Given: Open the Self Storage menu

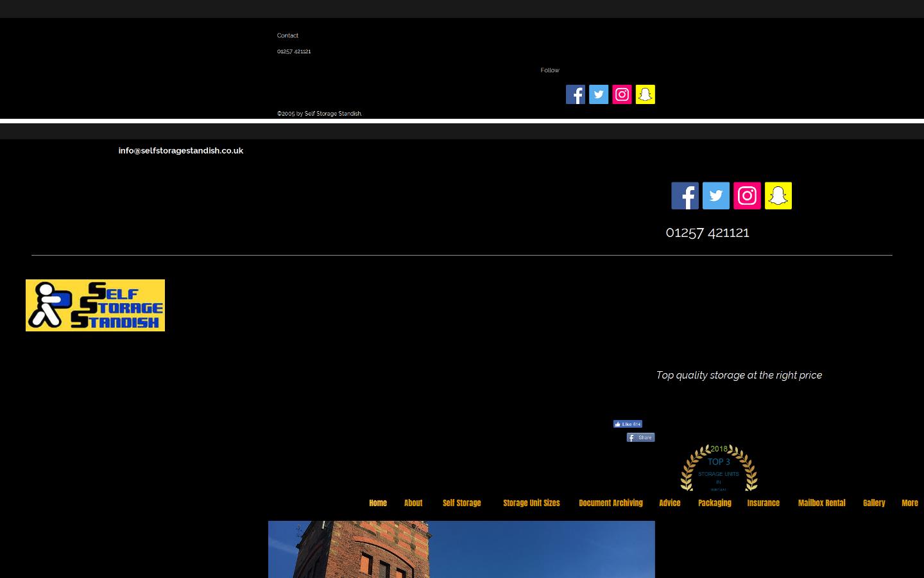Looking at the screenshot, I should [461, 503].
